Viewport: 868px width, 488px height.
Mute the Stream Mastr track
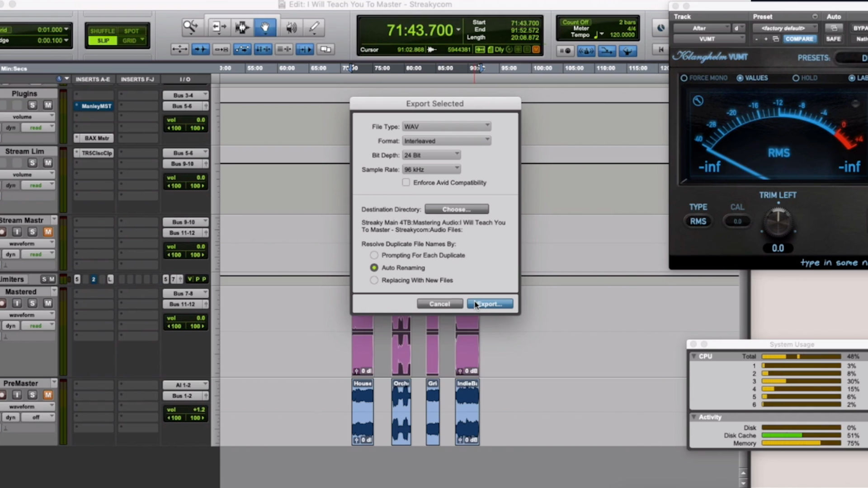pyautogui.click(x=47, y=232)
